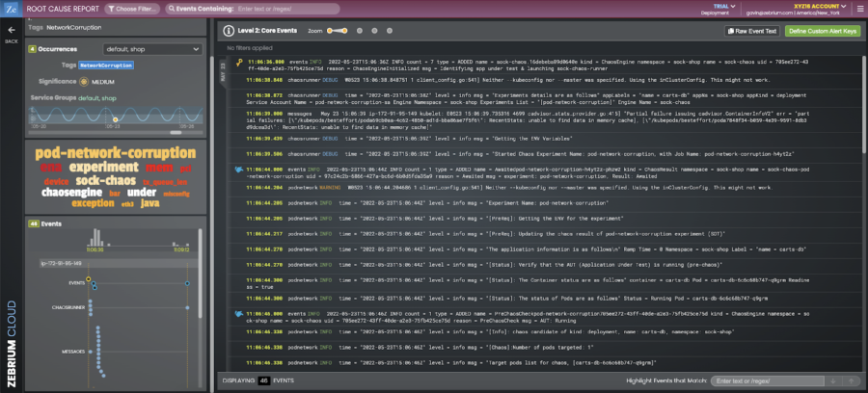
Task: Click the far-right dot on the EVENTS row
Action: pos(188,283)
